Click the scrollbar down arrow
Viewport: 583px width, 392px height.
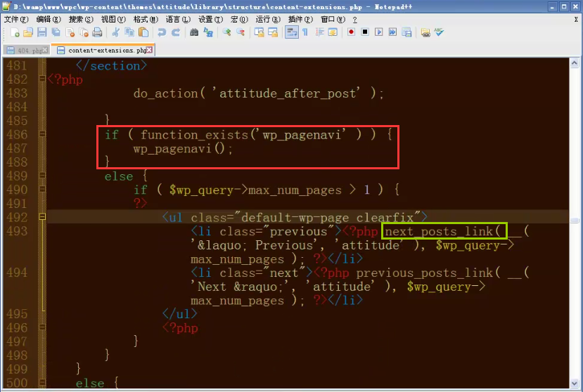pyautogui.click(x=575, y=383)
